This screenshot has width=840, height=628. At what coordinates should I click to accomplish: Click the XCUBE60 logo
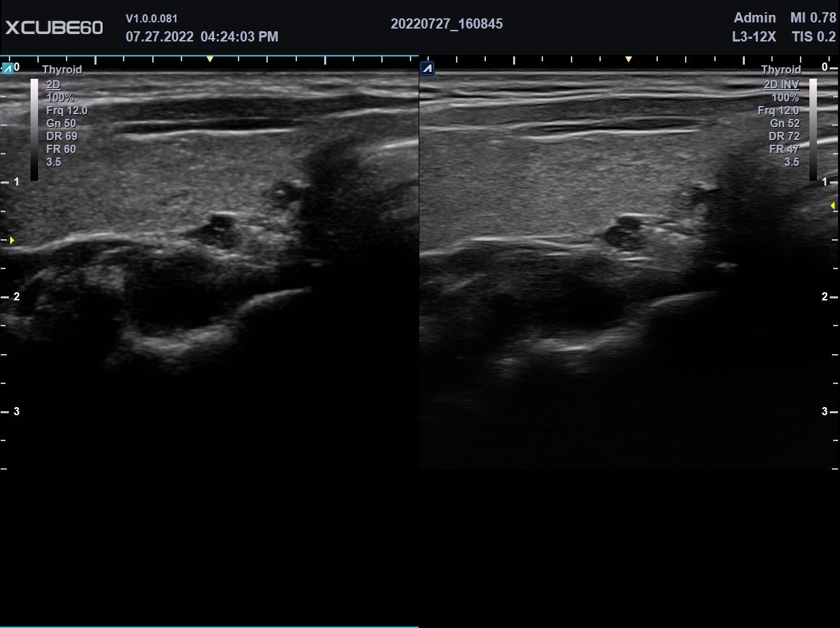tap(54, 28)
